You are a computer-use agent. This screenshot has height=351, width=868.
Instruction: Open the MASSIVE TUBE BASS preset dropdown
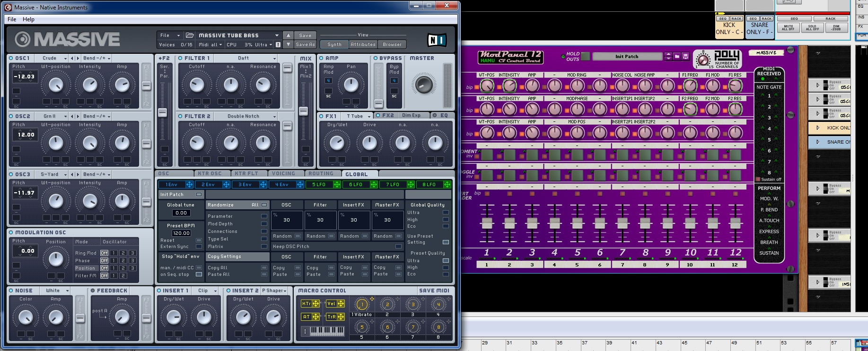238,35
